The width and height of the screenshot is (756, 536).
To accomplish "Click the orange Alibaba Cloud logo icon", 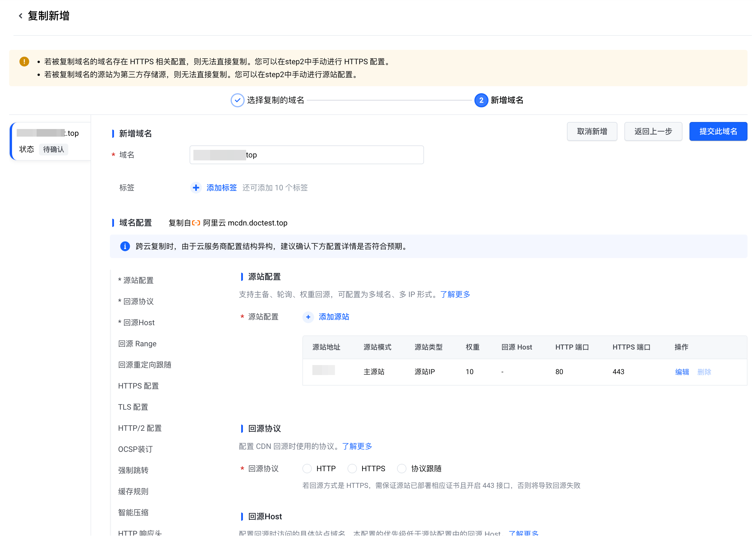I will [196, 223].
